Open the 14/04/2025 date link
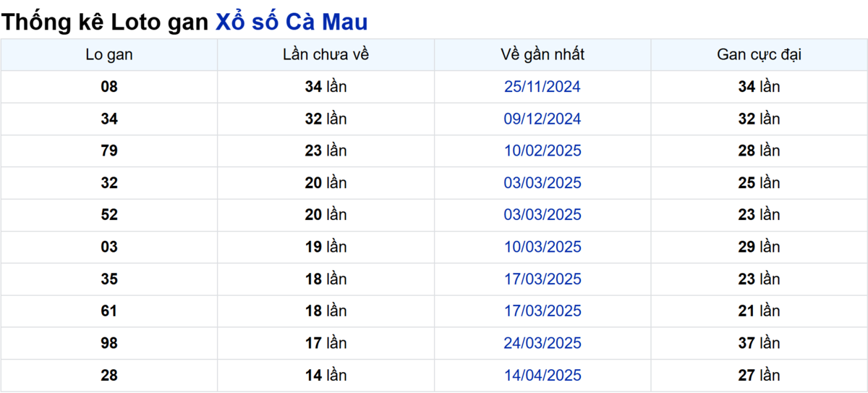The width and height of the screenshot is (868, 393). point(542,376)
